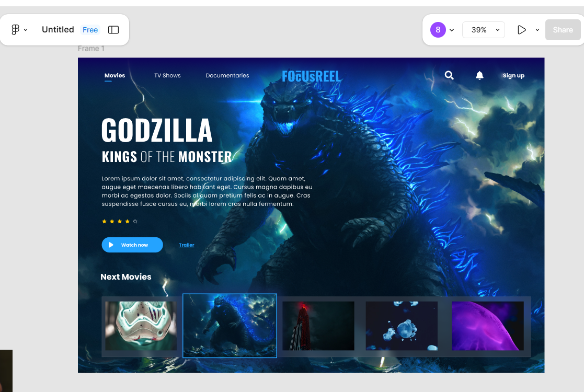Image resolution: width=584 pixels, height=392 pixels.
Task: Select the Movies nav tab
Action: (114, 76)
